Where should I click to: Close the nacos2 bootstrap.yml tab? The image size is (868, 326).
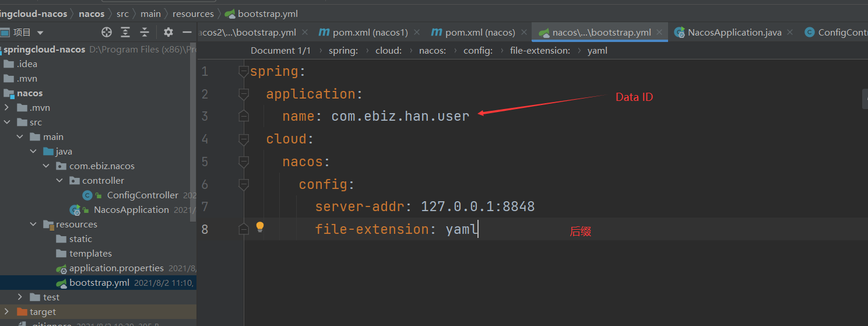pyautogui.click(x=304, y=33)
